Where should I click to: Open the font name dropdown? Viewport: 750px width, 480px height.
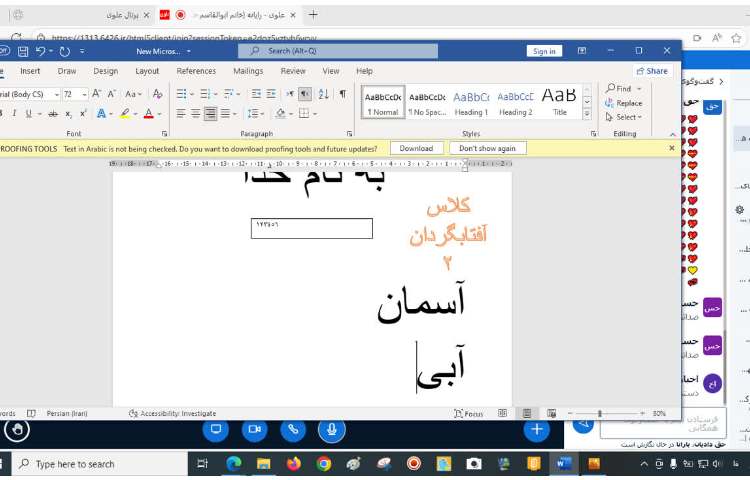(56, 95)
